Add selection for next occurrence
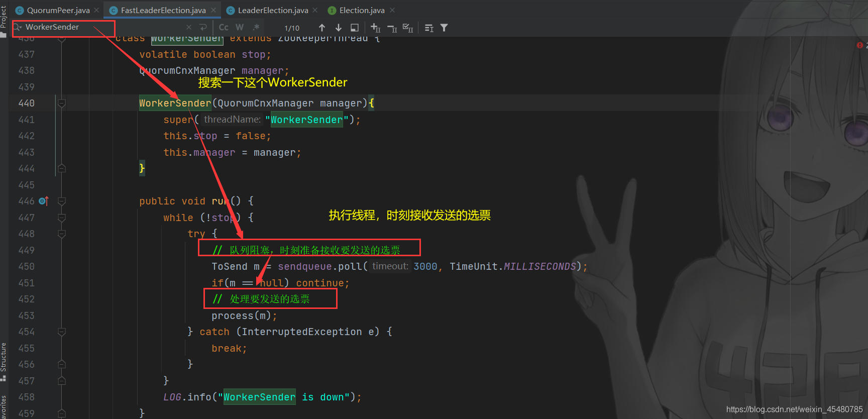This screenshot has height=419, width=868. tap(375, 28)
